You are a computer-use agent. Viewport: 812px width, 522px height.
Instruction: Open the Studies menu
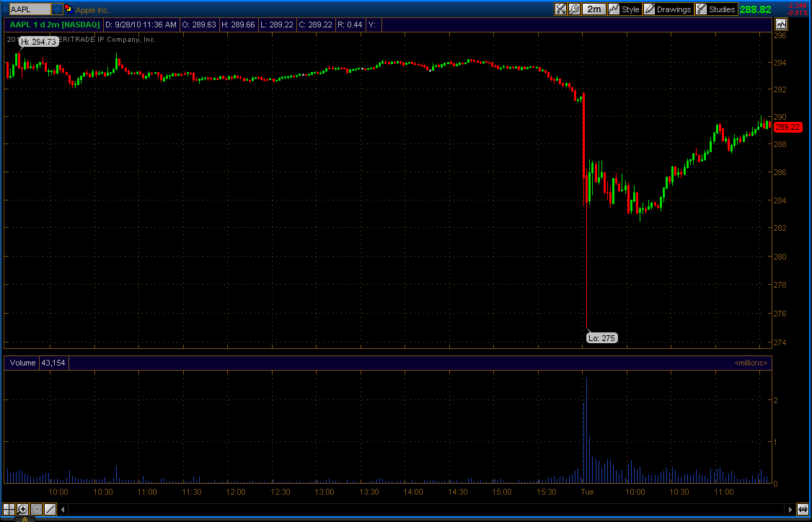[x=715, y=9]
